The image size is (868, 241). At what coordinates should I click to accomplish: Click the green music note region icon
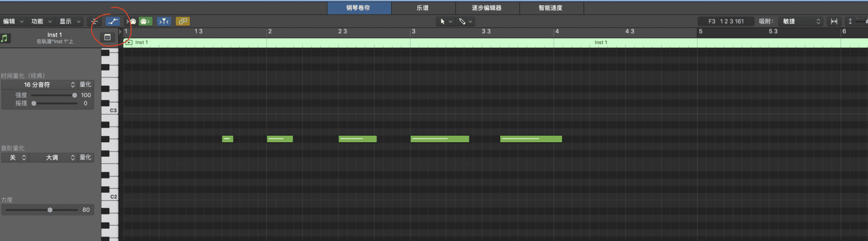(x=5, y=39)
